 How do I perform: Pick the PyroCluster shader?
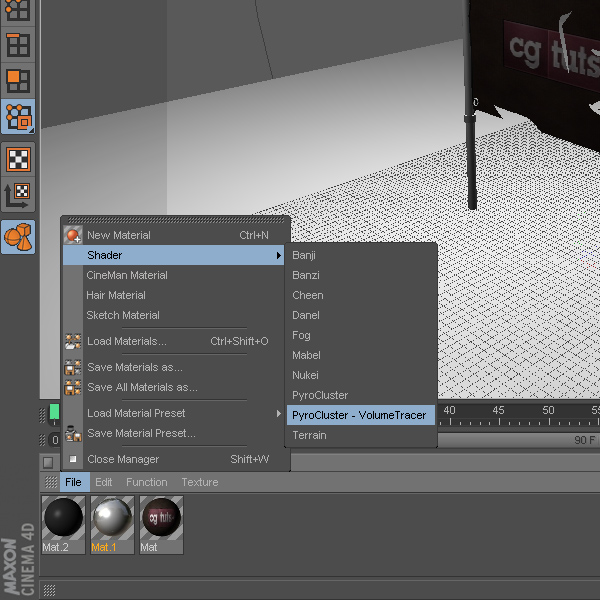[x=361, y=395]
